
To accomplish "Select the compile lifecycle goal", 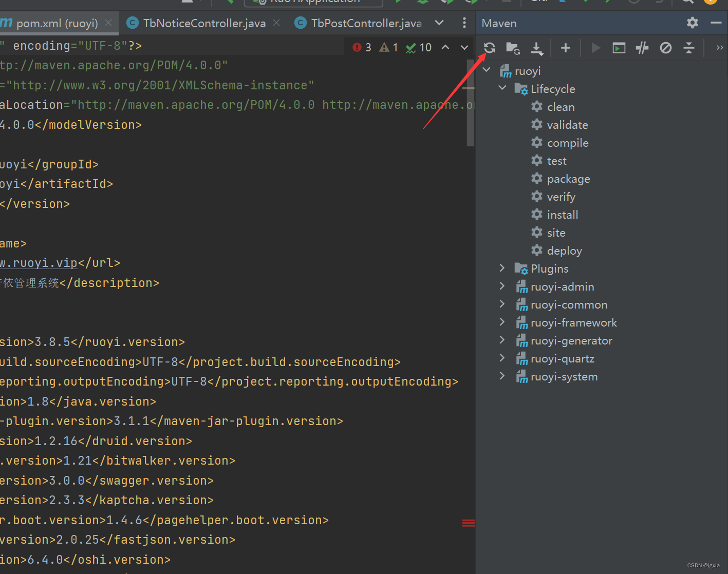I will click(568, 143).
